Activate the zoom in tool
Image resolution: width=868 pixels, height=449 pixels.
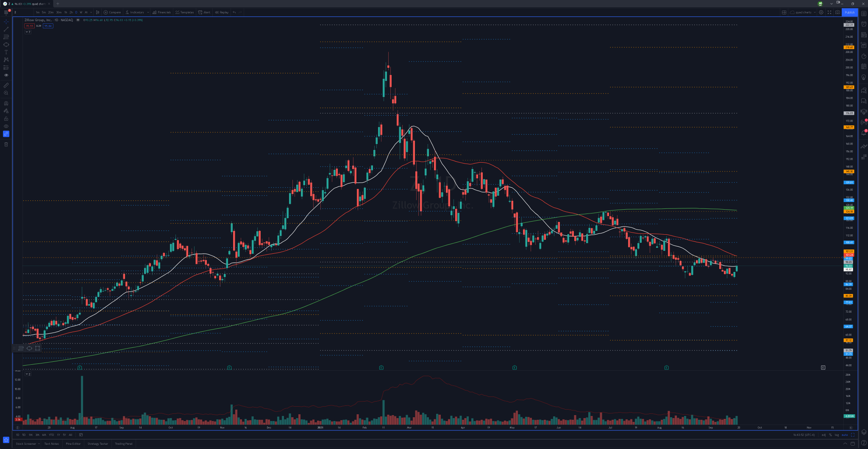coord(6,93)
